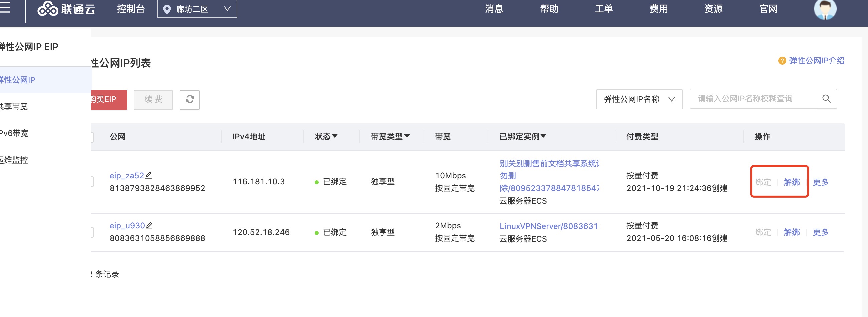The height and width of the screenshot is (317, 868).
Task: Focus the public IP name search field
Action: point(755,99)
